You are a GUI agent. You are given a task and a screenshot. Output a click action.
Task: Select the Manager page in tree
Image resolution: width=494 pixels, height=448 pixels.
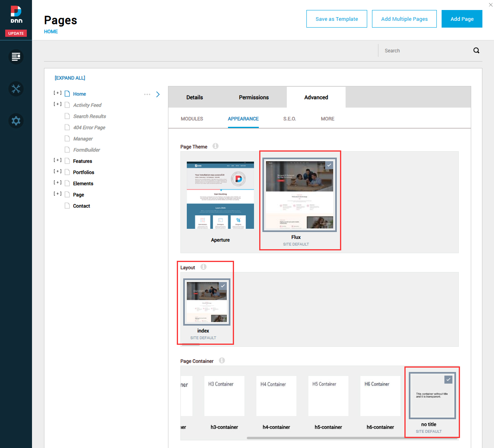coord(83,139)
